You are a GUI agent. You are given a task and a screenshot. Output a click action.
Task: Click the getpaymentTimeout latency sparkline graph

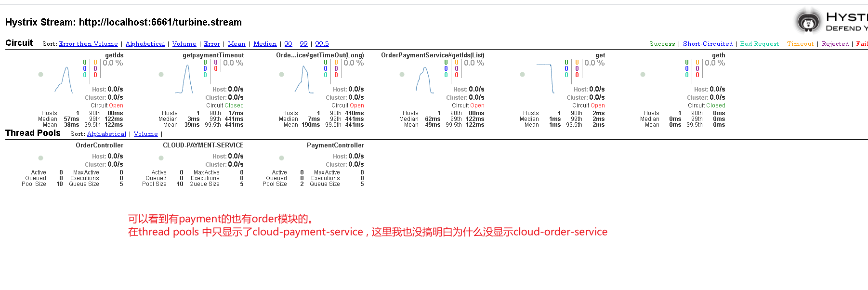184,79
